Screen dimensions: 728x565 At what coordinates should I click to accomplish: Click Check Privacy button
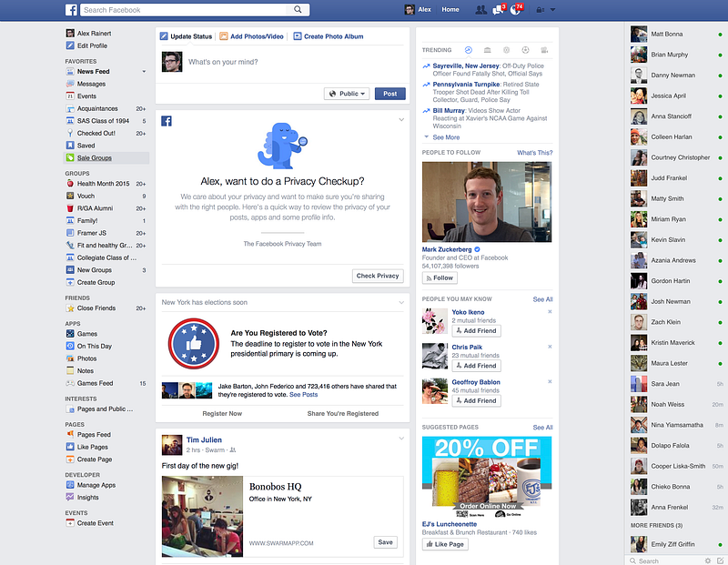[378, 276]
